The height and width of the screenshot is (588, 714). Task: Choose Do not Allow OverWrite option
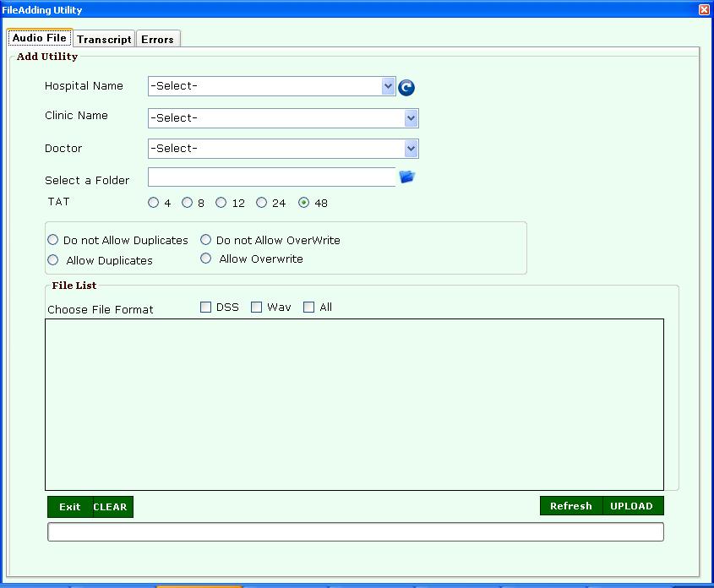pyautogui.click(x=206, y=240)
